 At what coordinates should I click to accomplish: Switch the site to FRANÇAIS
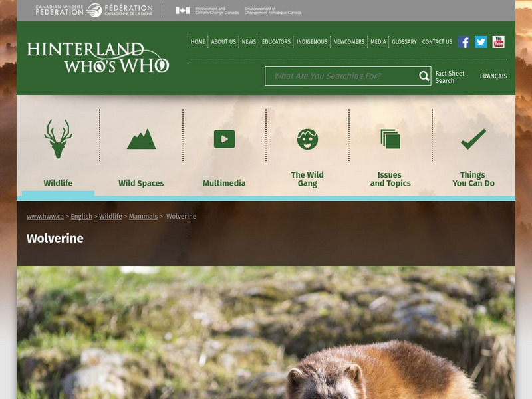pyautogui.click(x=493, y=76)
